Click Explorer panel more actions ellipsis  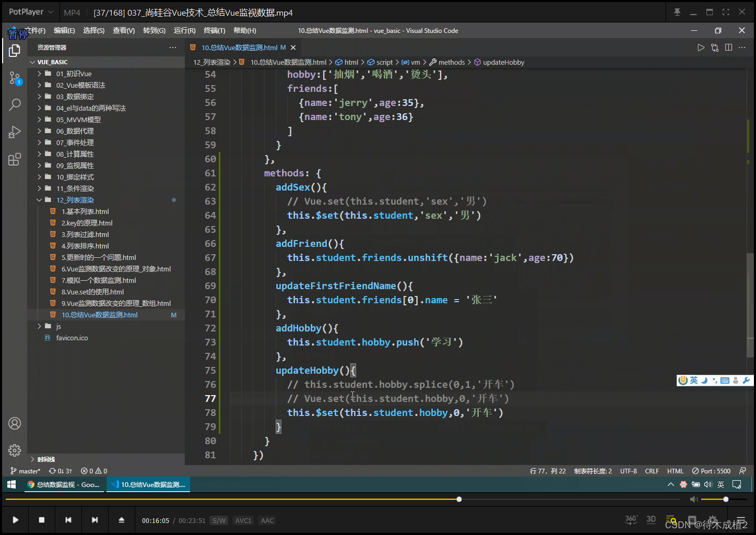[x=173, y=47]
